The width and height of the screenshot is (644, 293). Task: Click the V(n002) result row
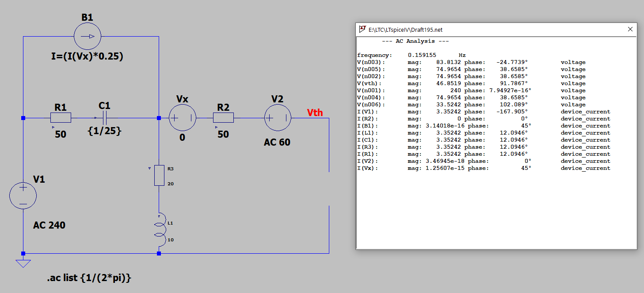[x=471, y=76]
